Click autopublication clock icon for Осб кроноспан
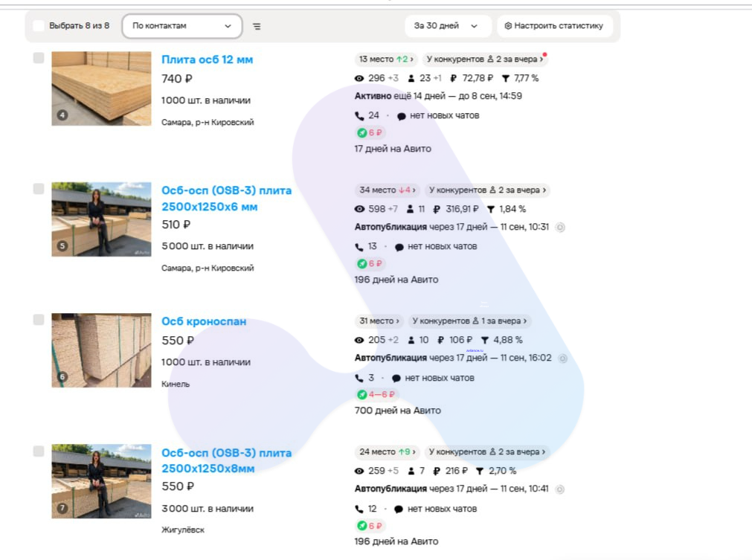The image size is (752, 560). click(x=563, y=358)
